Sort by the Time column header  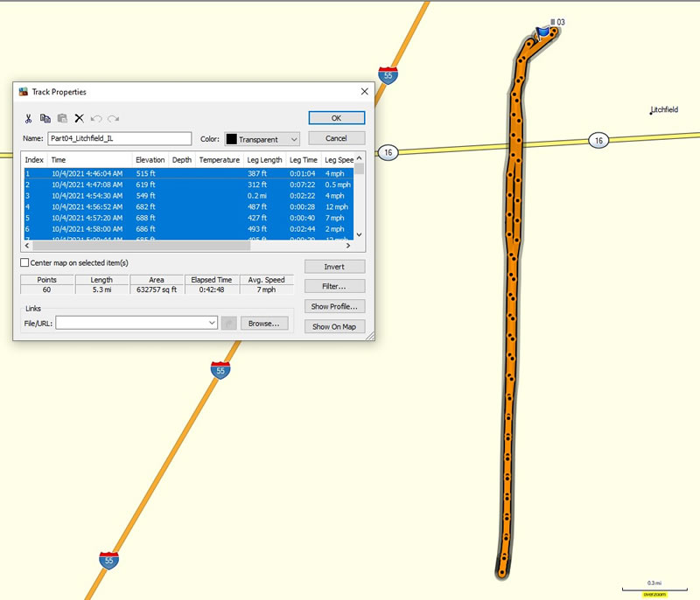click(89, 160)
